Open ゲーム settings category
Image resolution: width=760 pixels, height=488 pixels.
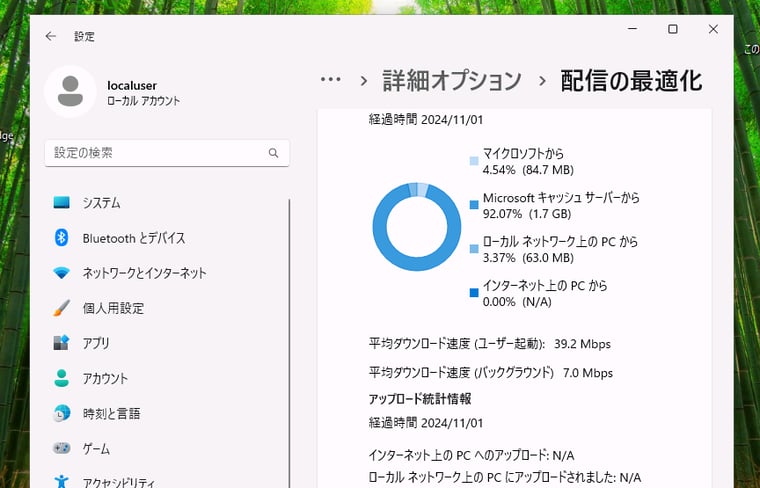pyautogui.click(x=166, y=449)
